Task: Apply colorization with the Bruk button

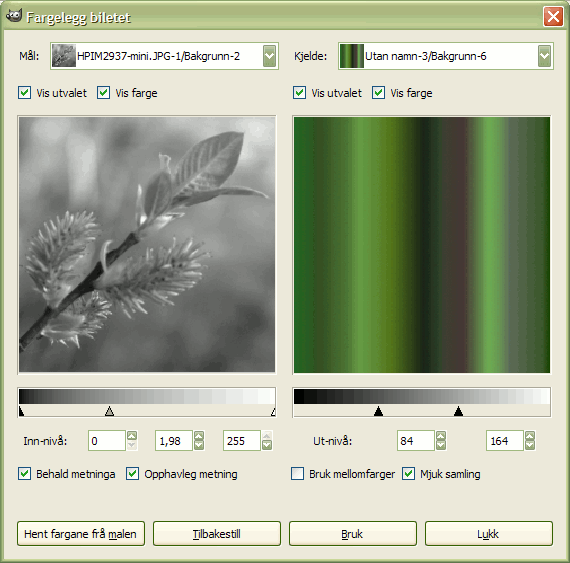Action: tap(353, 534)
